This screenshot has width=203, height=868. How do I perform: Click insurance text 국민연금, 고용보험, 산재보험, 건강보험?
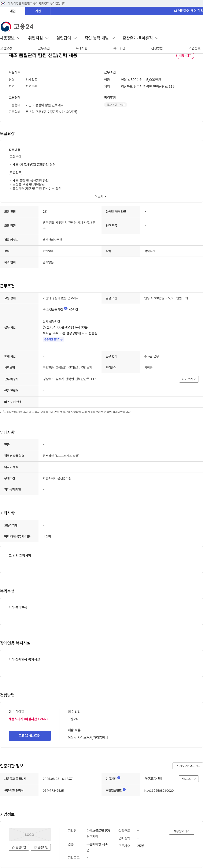point(67,368)
